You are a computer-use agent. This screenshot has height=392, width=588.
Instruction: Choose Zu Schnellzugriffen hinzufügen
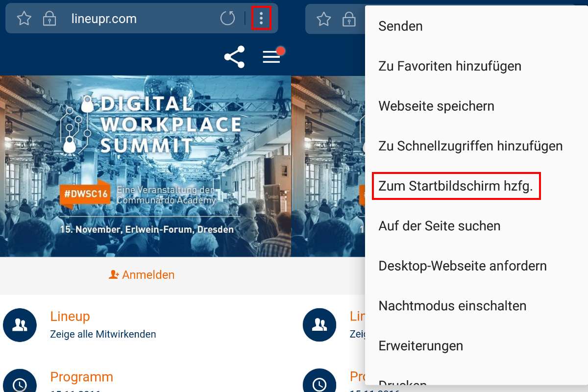tap(470, 146)
